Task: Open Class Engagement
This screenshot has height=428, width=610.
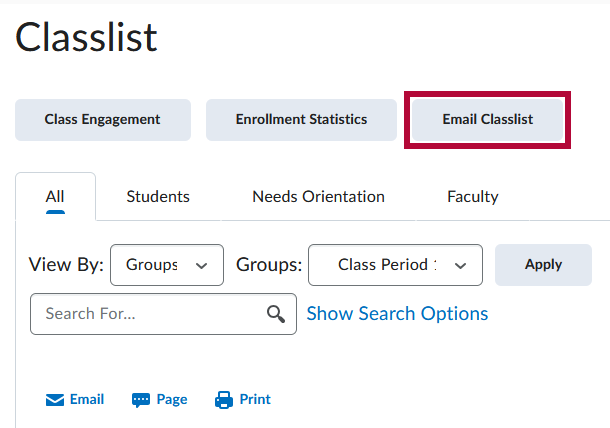Action: click(x=102, y=120)
